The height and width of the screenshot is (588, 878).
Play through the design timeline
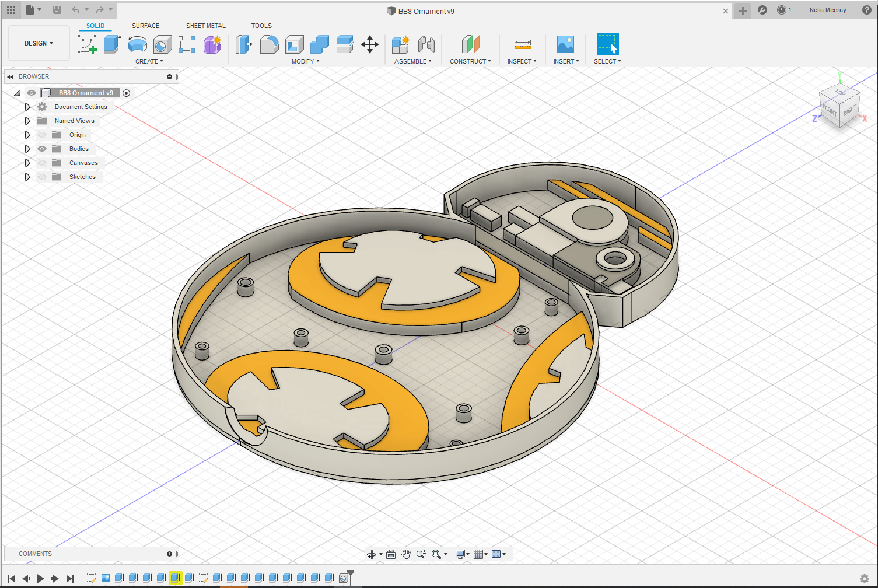click(40, 578)
